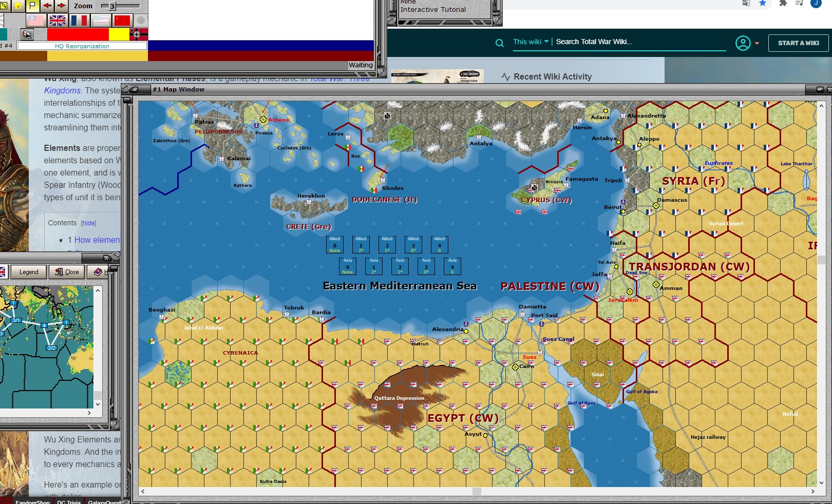Click the vertical scrollbar of the overview map
The height and width of the screenshot is (504, 832).
click(x=98, y=347)
